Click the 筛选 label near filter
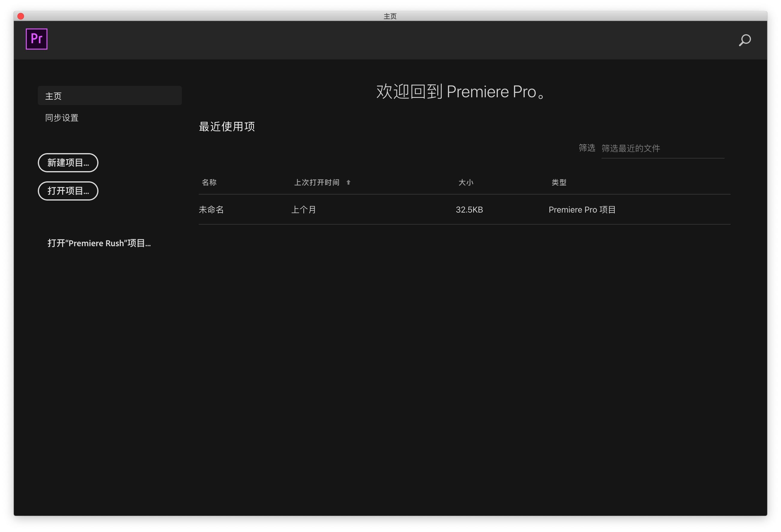Screen dimensions: 781x532 [587, 148]
